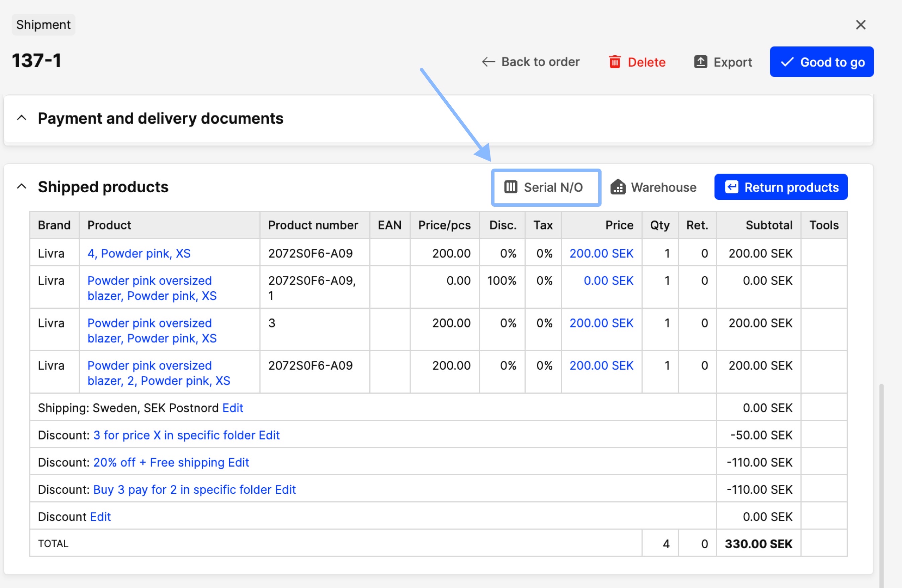Click the TOTAL row label
The width and height of the screenshot is (902, 588).
point(53,544)
